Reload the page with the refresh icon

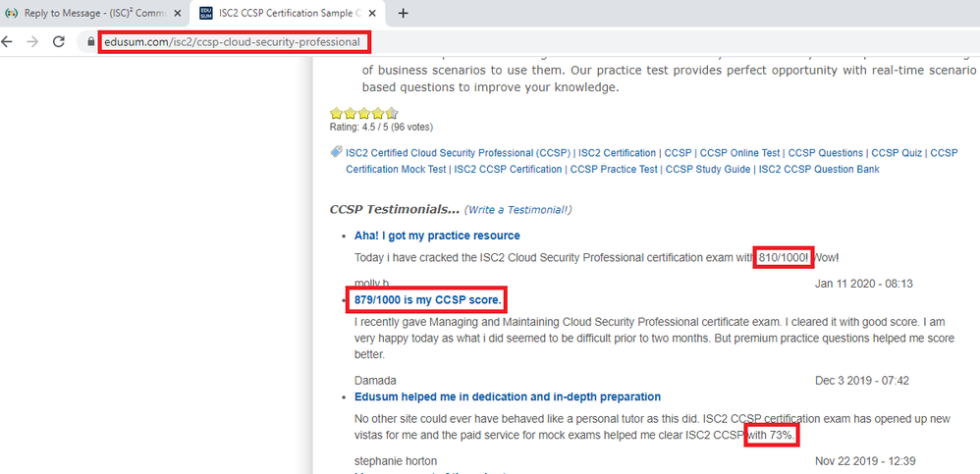pyautogui.click(x=59, y=42)
